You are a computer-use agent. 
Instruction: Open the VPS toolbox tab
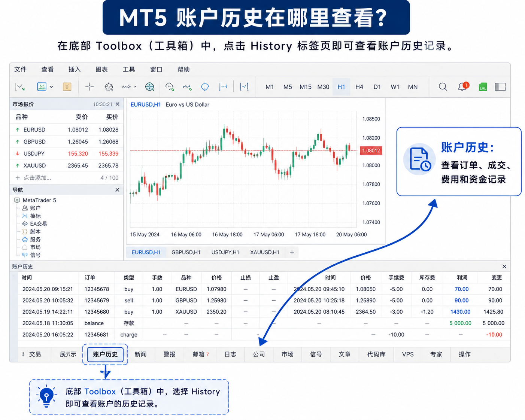pos(408,354)
